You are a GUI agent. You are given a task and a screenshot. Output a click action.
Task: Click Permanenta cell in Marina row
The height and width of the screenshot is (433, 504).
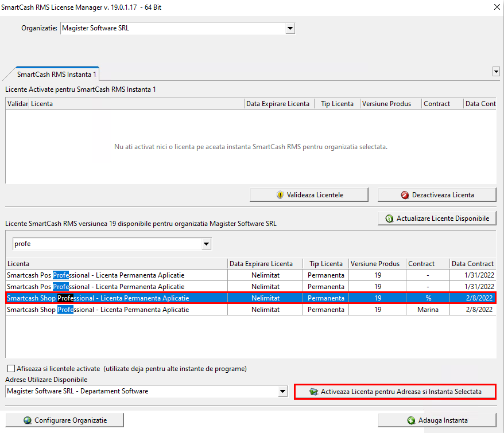tap(325, 310)
